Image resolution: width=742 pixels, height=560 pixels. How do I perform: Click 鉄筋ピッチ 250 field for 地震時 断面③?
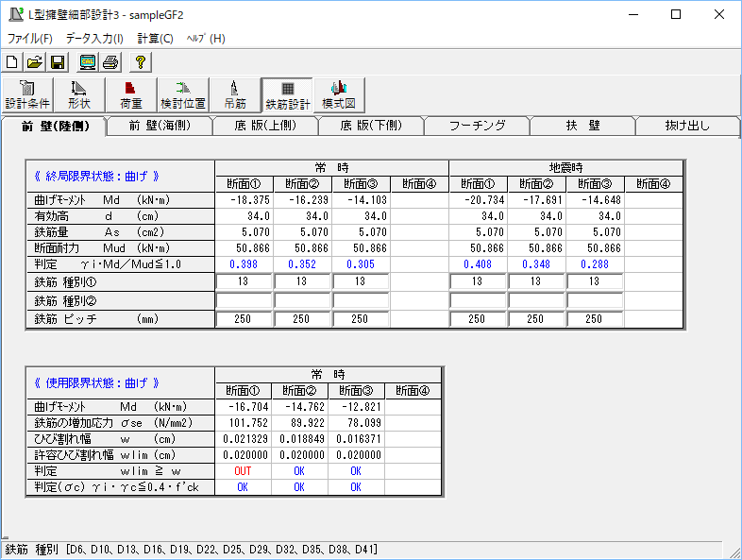point(595,319)
